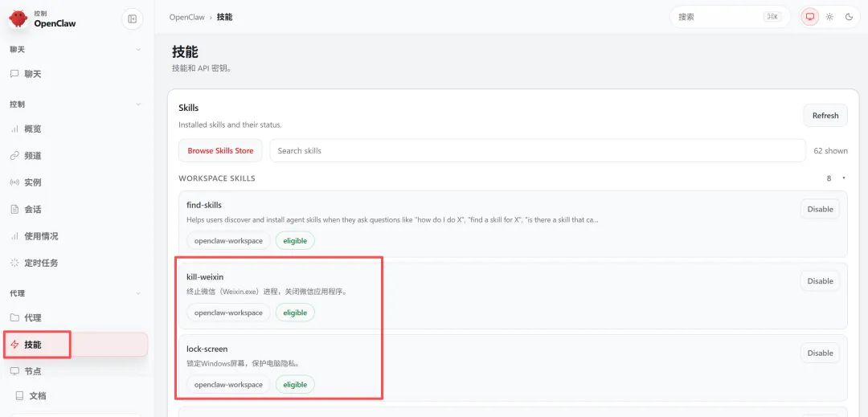Click kill-weixin description about Weixin.exe
The image size is (868, 417).
(x=268, y=292)
